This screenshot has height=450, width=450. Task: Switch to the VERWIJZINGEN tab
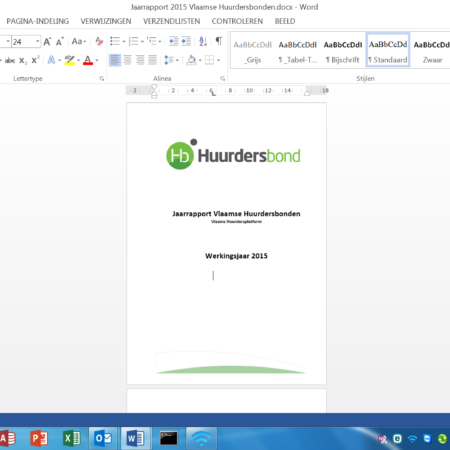click(106, 21)
